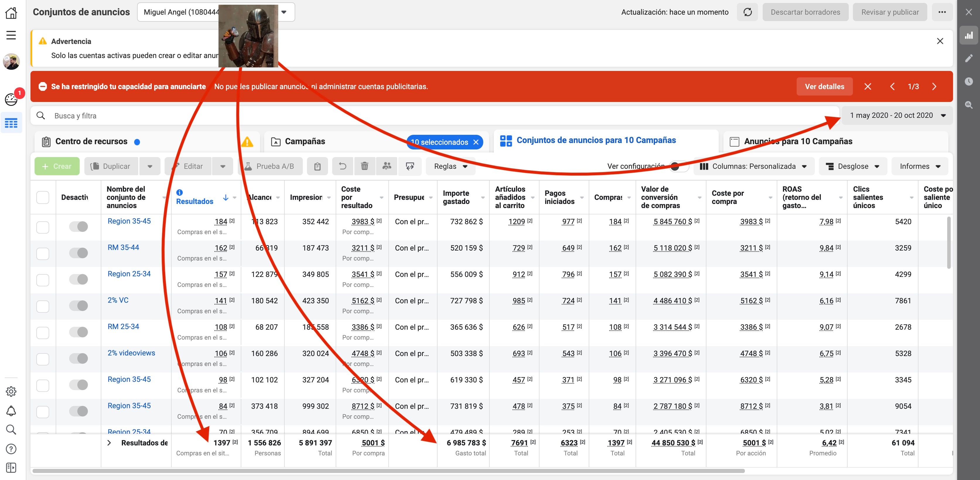Go to next alert in red banner

[934, 86]
